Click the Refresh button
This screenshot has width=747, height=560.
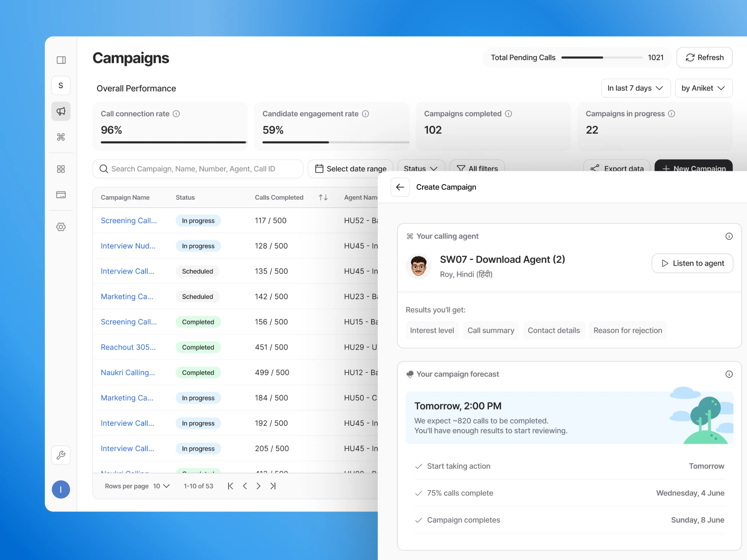704,57
